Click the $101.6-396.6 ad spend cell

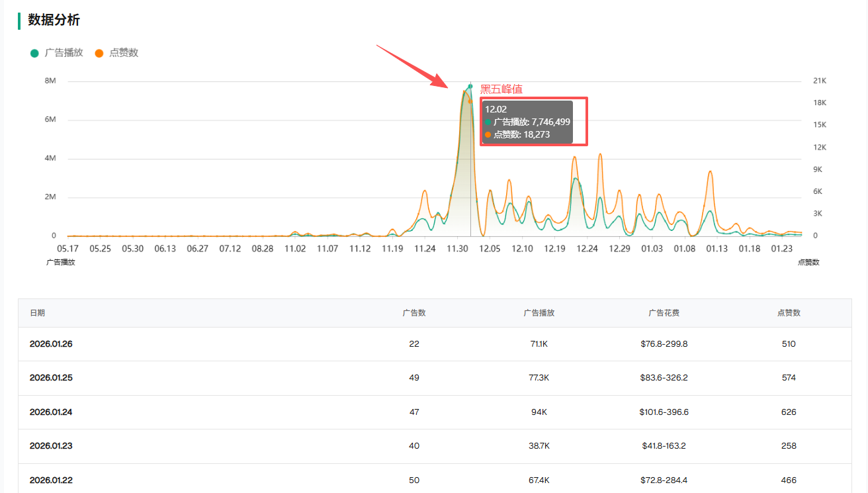664,412
